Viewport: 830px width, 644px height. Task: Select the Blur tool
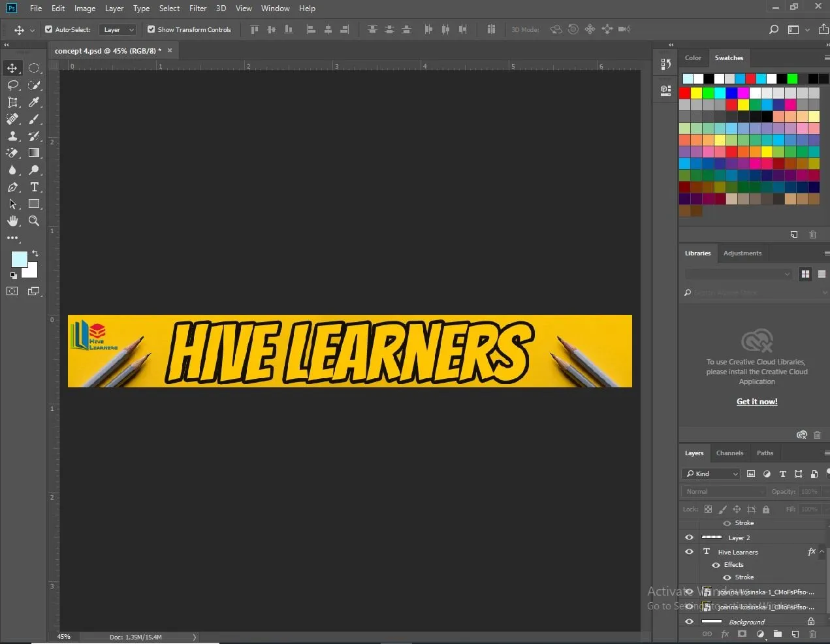click(x=12, y=170)
